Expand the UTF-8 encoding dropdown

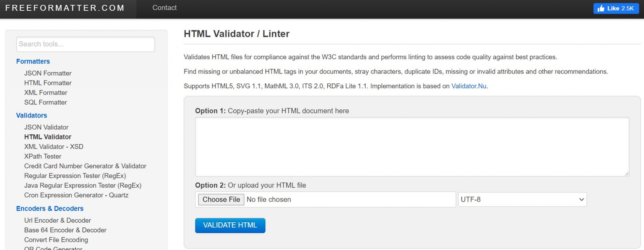[x=522, y=200]
